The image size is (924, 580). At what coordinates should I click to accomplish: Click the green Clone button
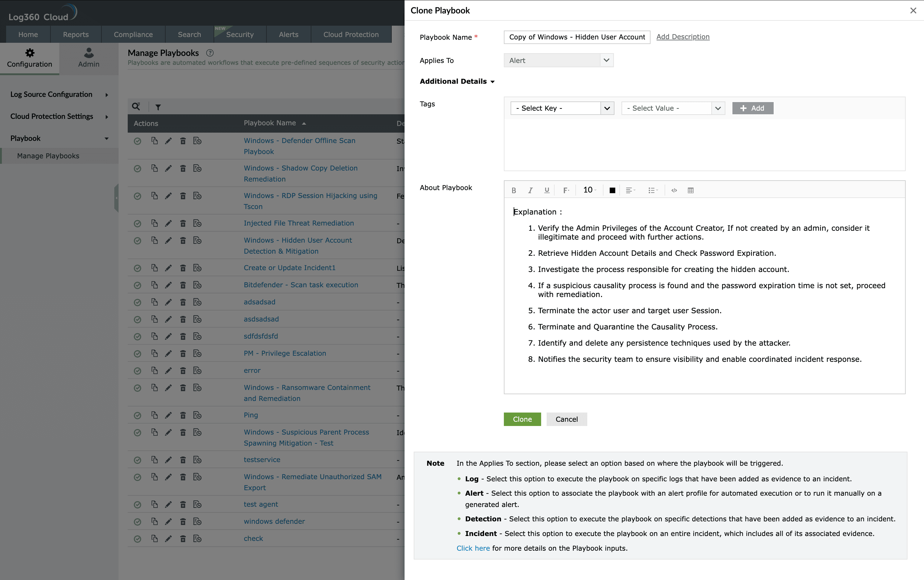(522, 419)
